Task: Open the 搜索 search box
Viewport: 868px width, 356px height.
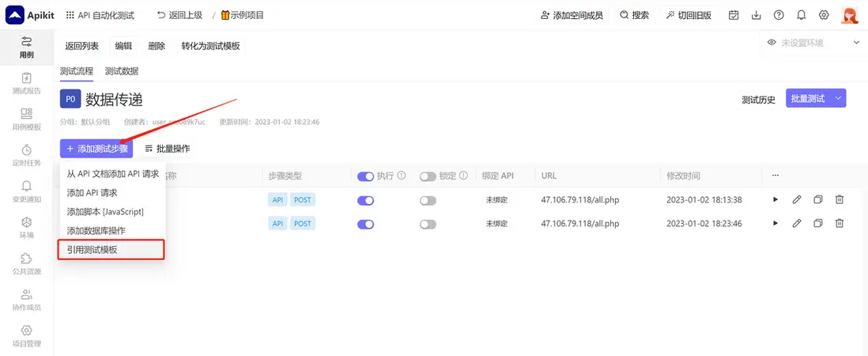Action: [x=634, y=15]
